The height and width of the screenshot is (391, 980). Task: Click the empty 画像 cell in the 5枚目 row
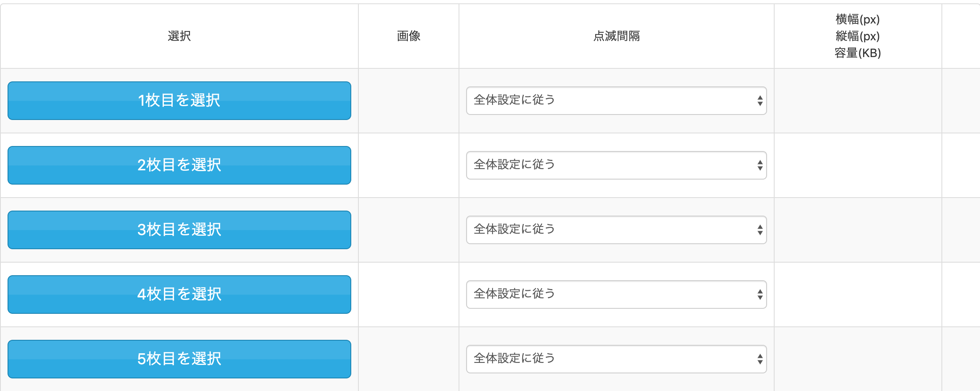(409, 359)
